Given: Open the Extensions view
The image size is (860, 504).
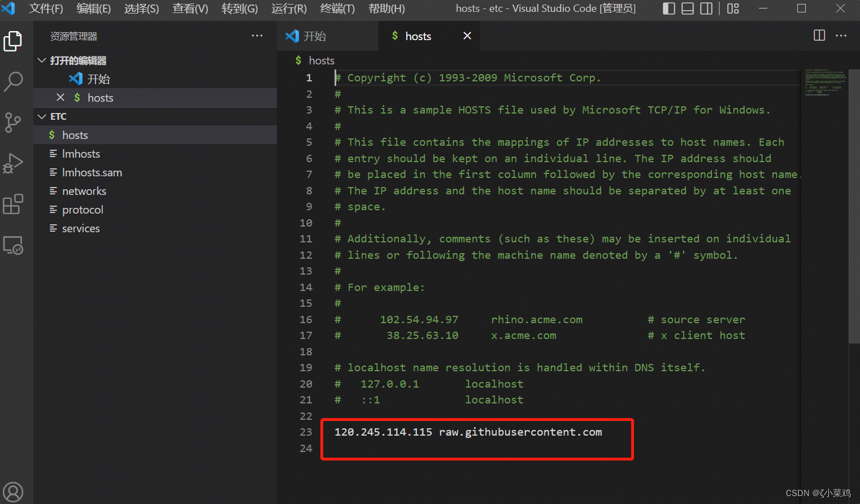Looking at the screenshot, I should tap(13, 204).
